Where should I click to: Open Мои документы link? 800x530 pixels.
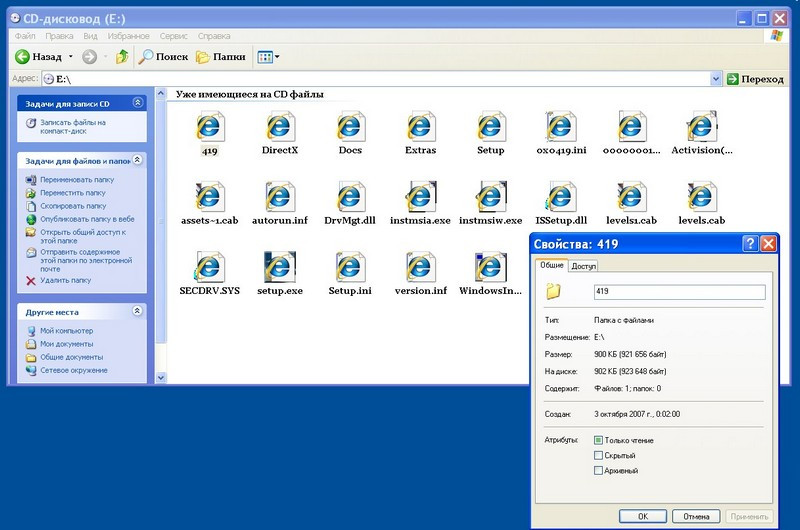pos(66,344)
